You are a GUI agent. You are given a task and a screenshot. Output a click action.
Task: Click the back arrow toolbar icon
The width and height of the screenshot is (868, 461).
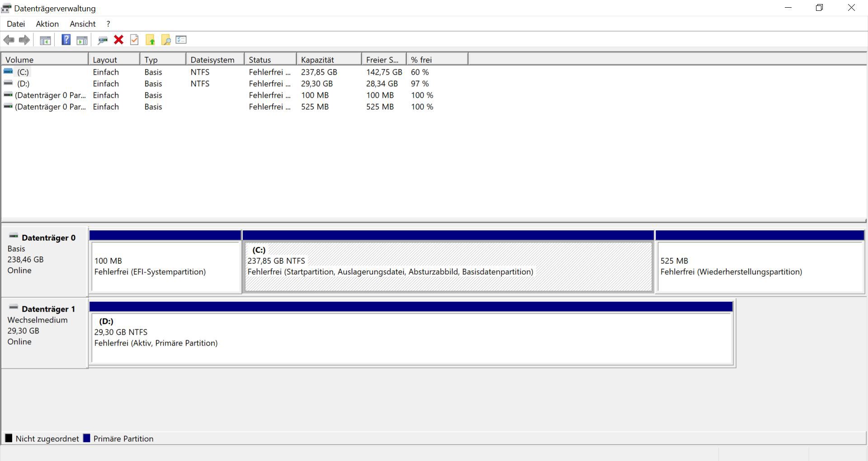pyautogui.click(x=9, y=40)
